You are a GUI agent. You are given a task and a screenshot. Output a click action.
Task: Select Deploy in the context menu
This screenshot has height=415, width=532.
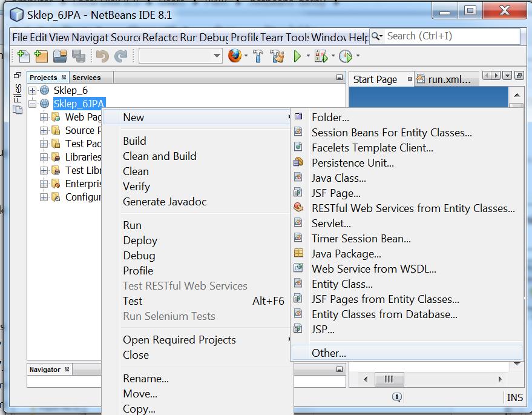pyautogui.click(x=140, y=241)
